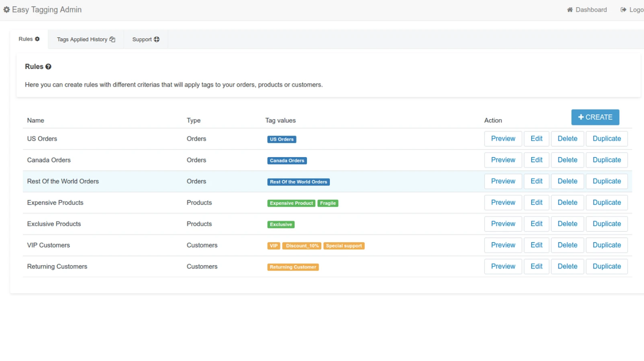Click the cog icon in Rules tab
The height and width of the screenshot is (361, 644).
click(x=37, y=39)
